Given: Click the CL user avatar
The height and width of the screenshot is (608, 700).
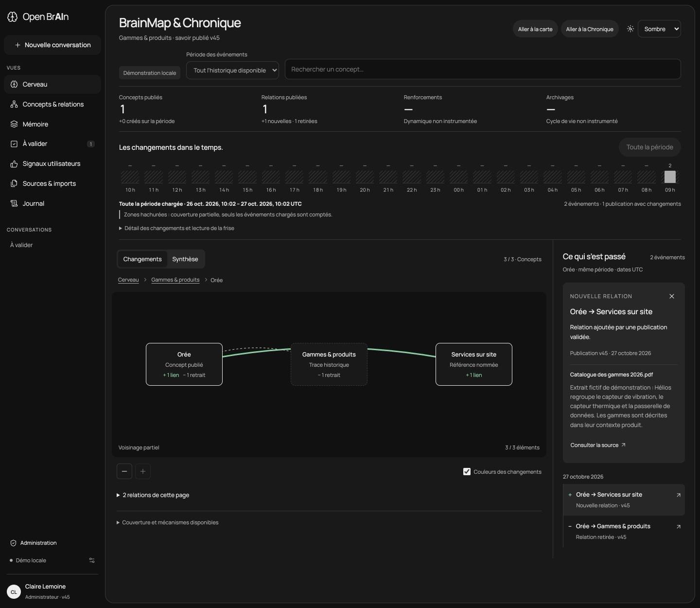Looking at the screenshot, I should click(14, 591).
